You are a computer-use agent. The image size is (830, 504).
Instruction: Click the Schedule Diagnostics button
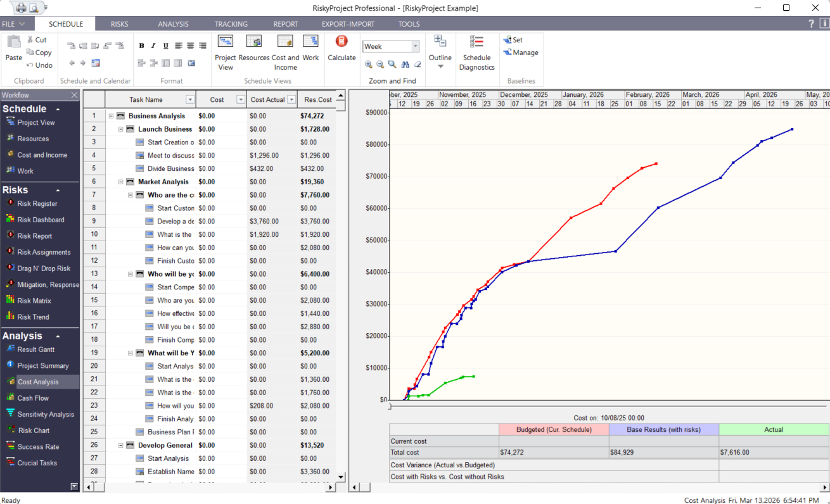[477, 52]
